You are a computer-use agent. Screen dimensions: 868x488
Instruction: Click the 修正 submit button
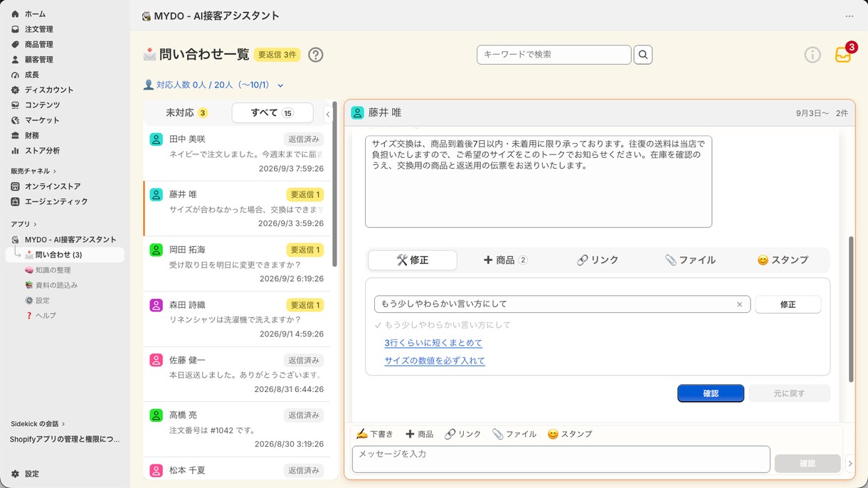(x=788, y=304)
